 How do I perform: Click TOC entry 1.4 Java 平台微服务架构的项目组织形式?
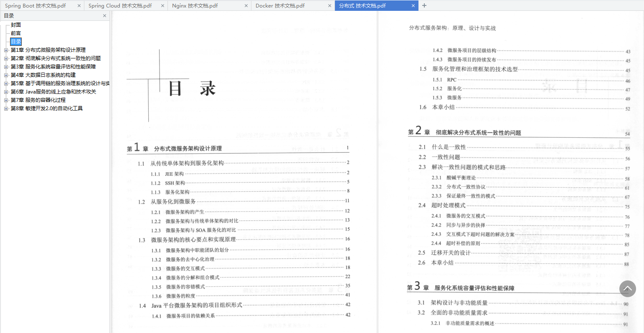tap(244, 305)
